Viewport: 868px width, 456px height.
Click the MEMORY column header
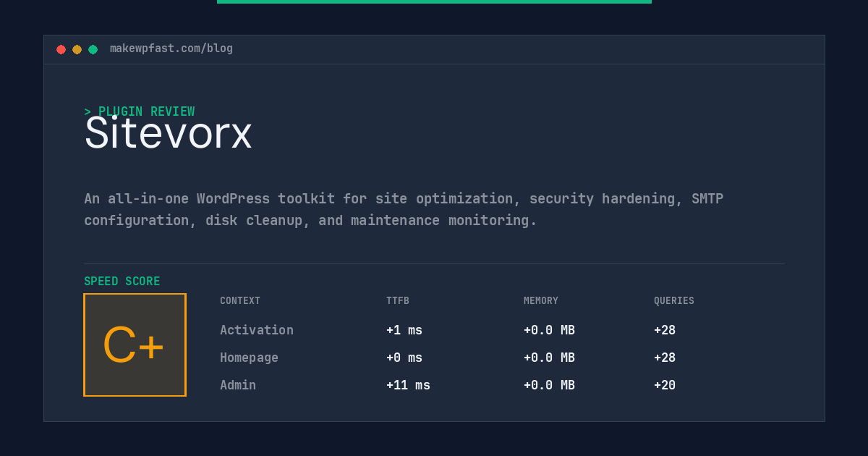pos(541,301)
